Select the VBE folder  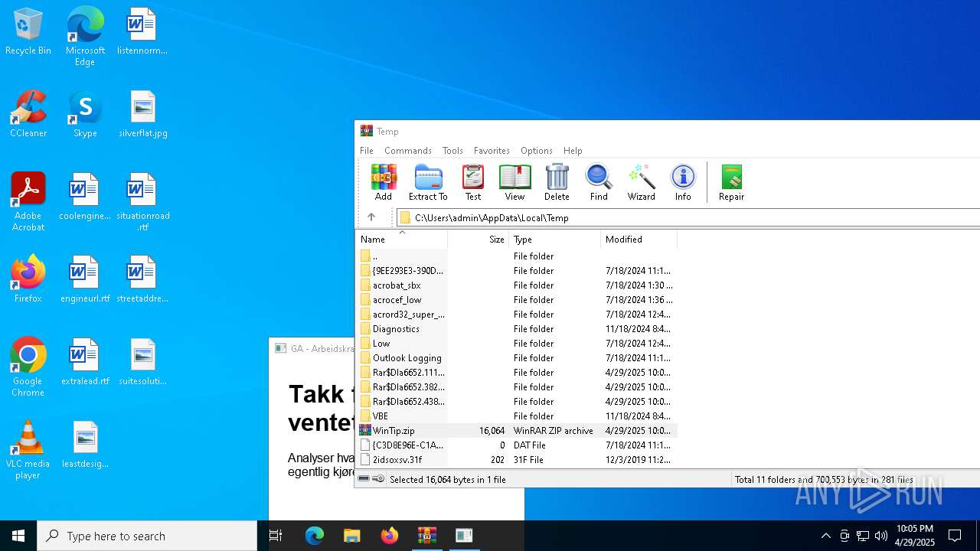(517, 416)
